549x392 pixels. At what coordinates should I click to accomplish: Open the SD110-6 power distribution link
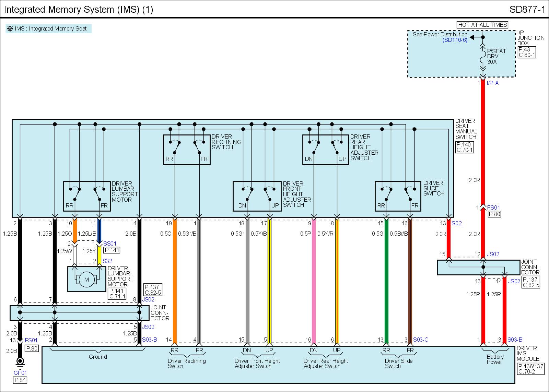[x=455, y=40]
